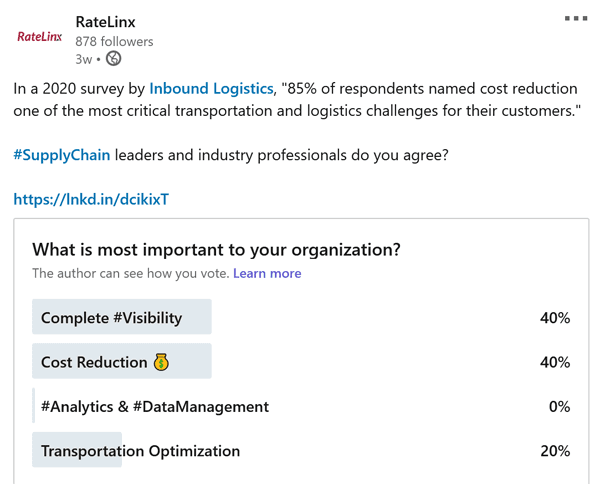The image size is (600, 484).
Task: Click the globe public visibility icon
Action: [114, 59]
